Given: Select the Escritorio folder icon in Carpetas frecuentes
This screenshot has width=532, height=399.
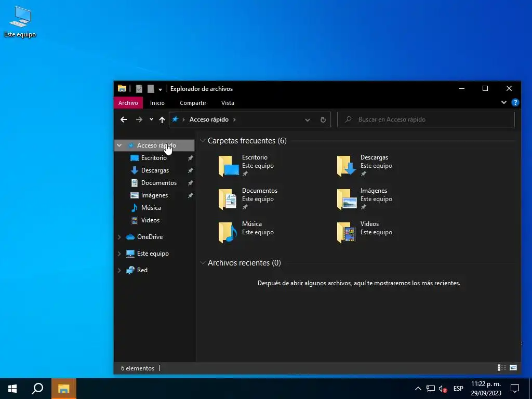Looking at the screenshot, I should click(x=229, y=166).
